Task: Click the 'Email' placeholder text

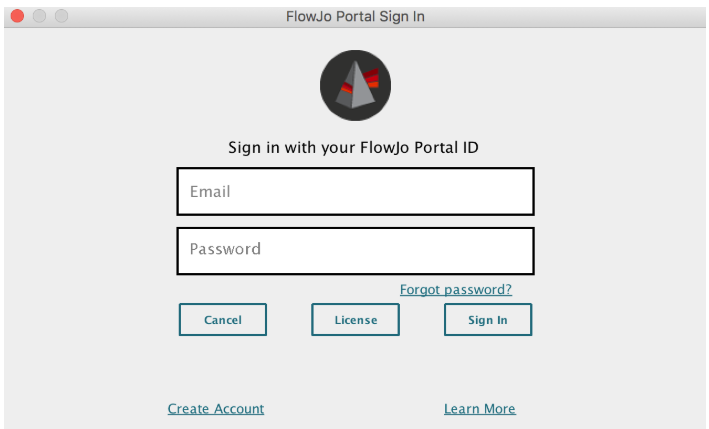Action: coord(210,191)
